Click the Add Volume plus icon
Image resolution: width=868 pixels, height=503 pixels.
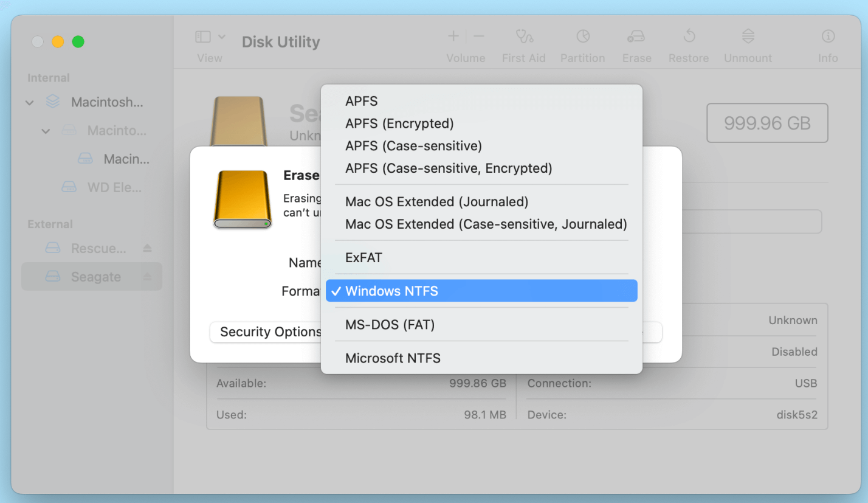453,36
